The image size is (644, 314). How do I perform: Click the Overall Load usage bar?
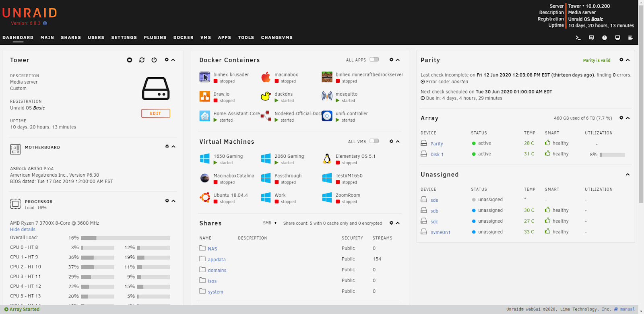[x=126, y=238]
